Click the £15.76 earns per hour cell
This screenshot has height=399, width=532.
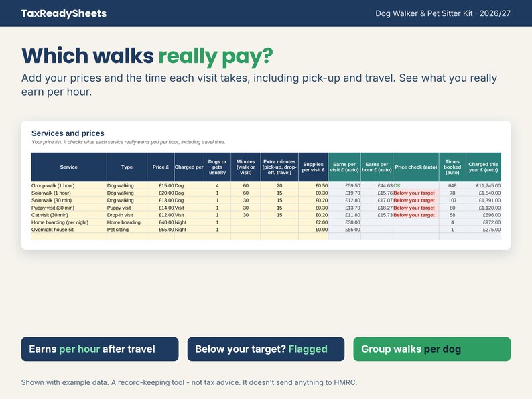point(377,193)
